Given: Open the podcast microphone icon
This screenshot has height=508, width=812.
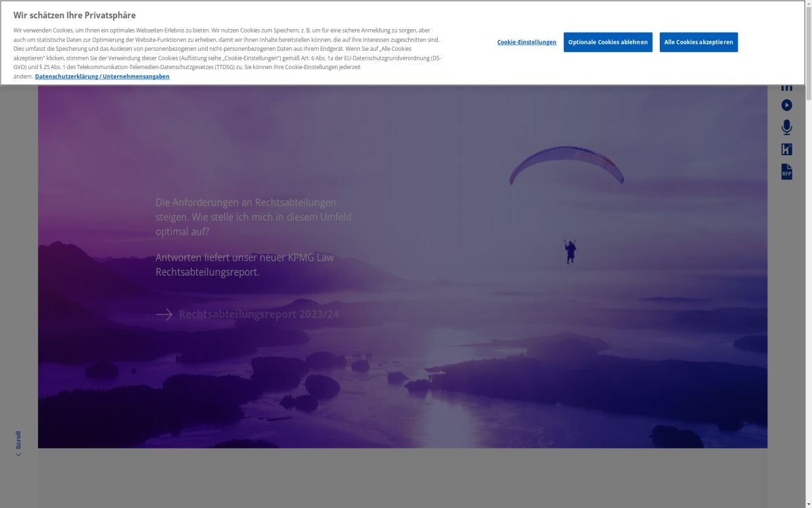Looking at the screenshot, I should pyautogui.click(x=786, y=127).
